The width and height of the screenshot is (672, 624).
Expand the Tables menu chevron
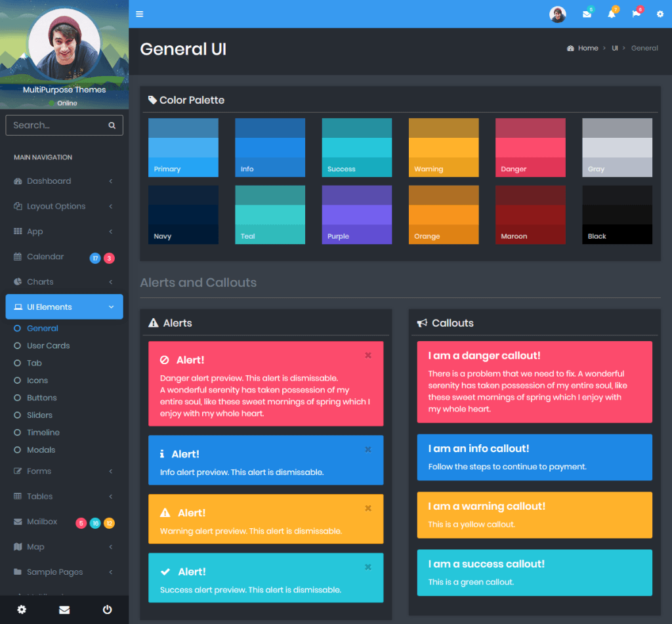coord(110,496)
